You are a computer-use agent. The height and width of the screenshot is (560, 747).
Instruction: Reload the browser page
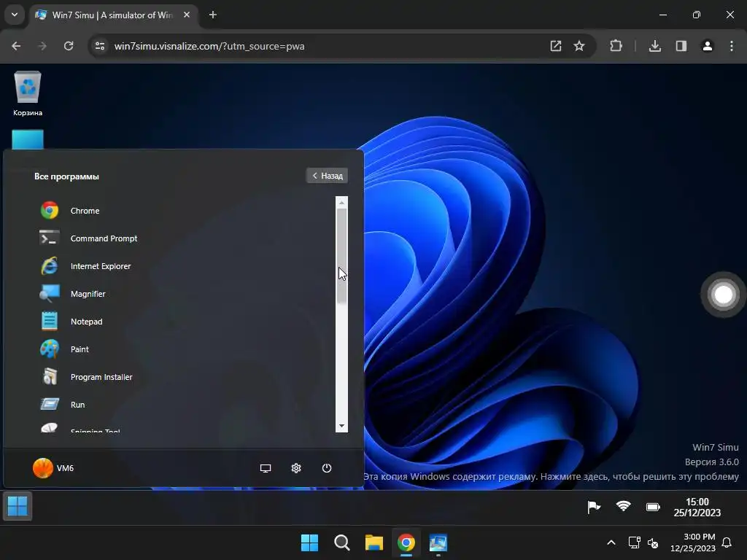point(69,46)
